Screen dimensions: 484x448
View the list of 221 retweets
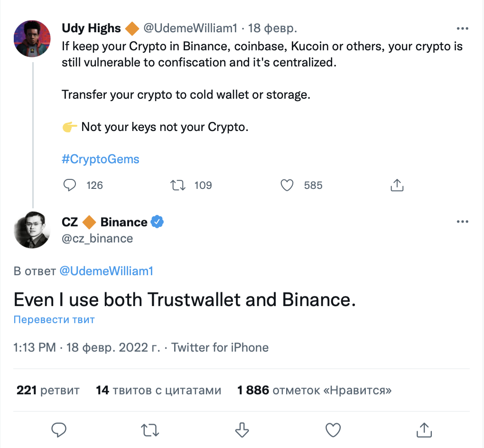click(x=48, y=391)
